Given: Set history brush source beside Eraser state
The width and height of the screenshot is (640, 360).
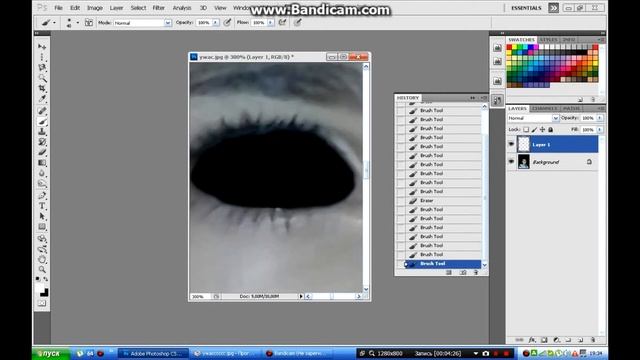Looking at the screenshot, I should (401, 200).
